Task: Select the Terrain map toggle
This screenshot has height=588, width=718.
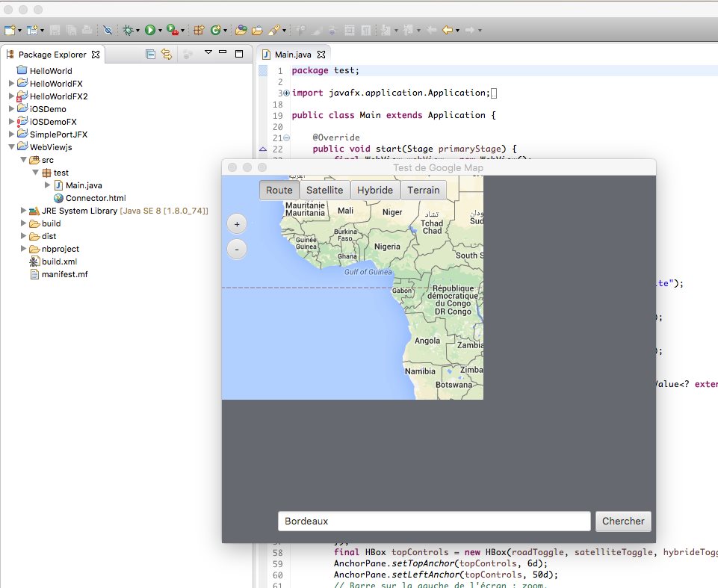Action: coord(424,190)
